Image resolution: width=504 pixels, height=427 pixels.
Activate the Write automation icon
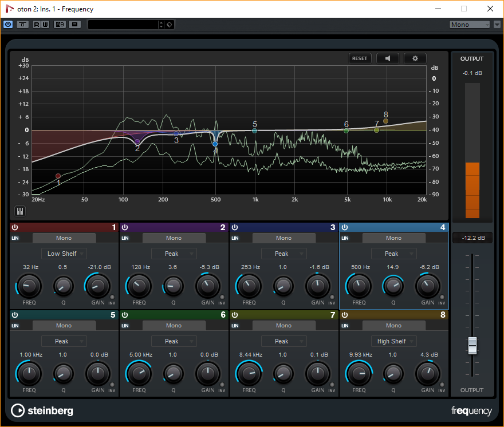pos(45,24)
